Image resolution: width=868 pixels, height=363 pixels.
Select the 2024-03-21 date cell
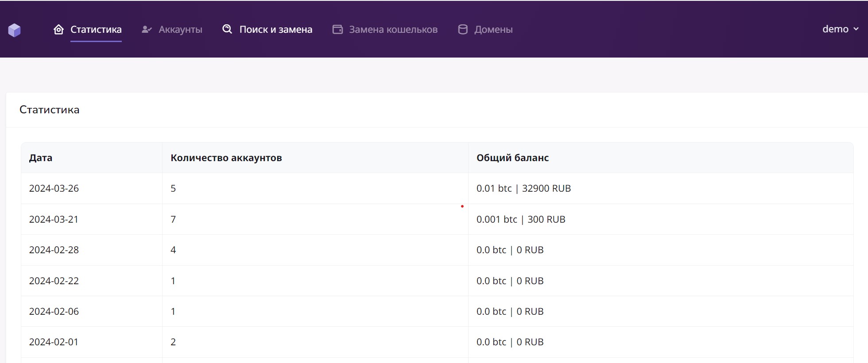(x=54, y=220)
